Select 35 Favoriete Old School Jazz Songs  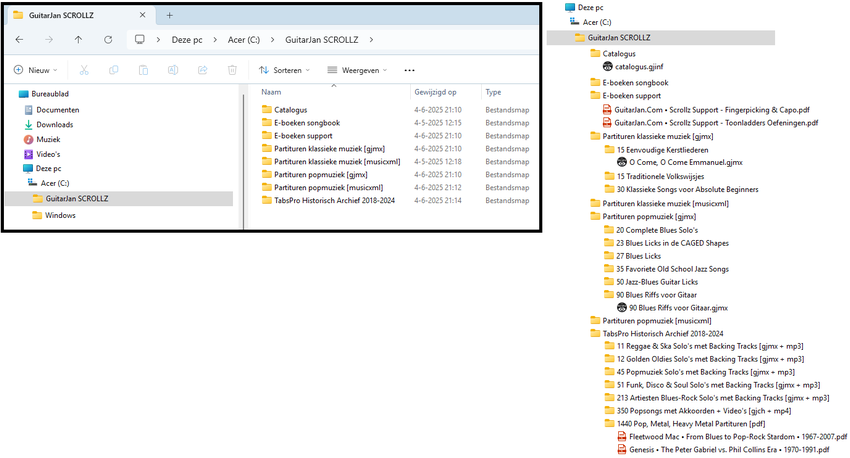666,269
